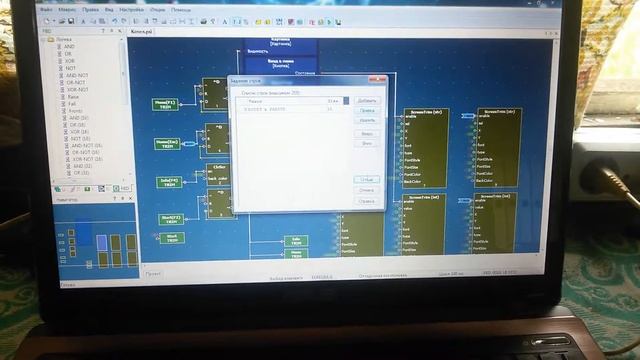Click the Удалить button in dialog
Viewport: 640px width, 360px height.
(367, 120)
